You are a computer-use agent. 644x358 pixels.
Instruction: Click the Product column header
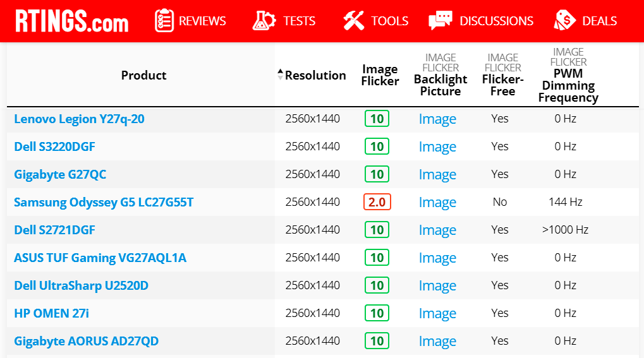(x=143, y=75)
